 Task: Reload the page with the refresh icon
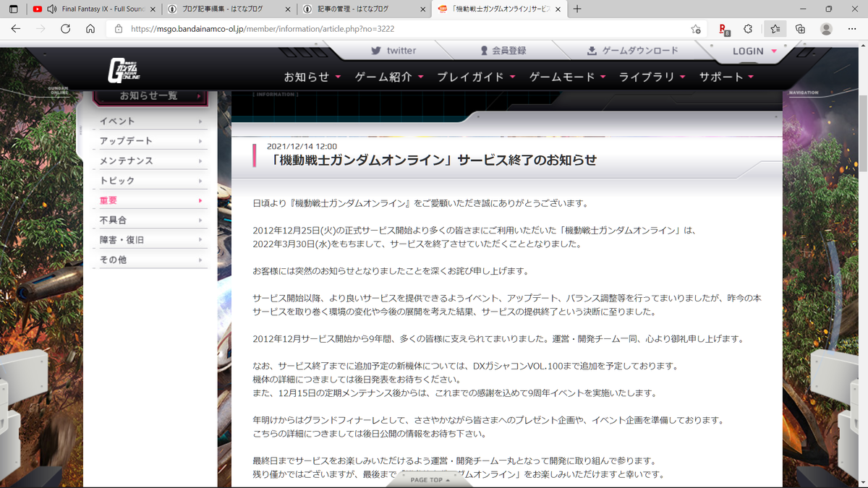[x=65, y=29]
